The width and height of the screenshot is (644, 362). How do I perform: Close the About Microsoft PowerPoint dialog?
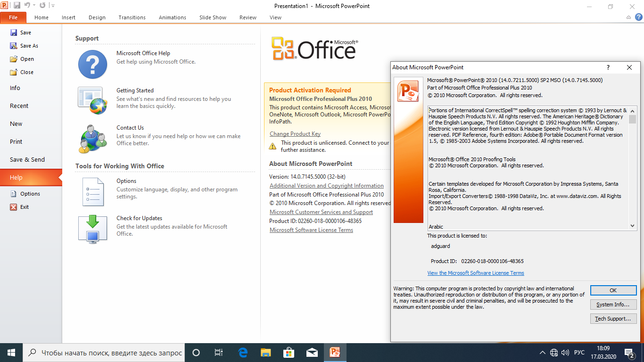tap(629, 67)
